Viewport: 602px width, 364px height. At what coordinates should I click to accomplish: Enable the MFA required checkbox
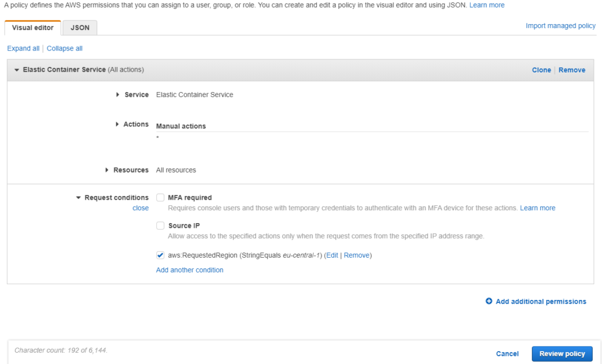coord(160,198)
